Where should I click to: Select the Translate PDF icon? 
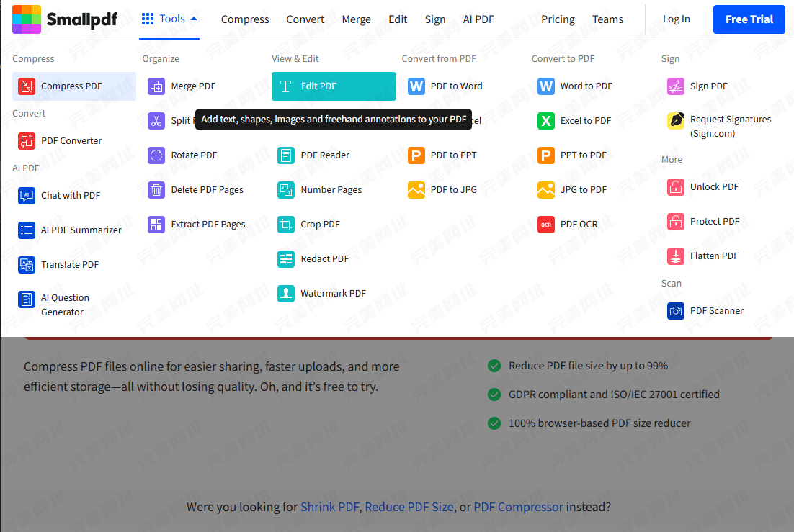click(27, 264)
